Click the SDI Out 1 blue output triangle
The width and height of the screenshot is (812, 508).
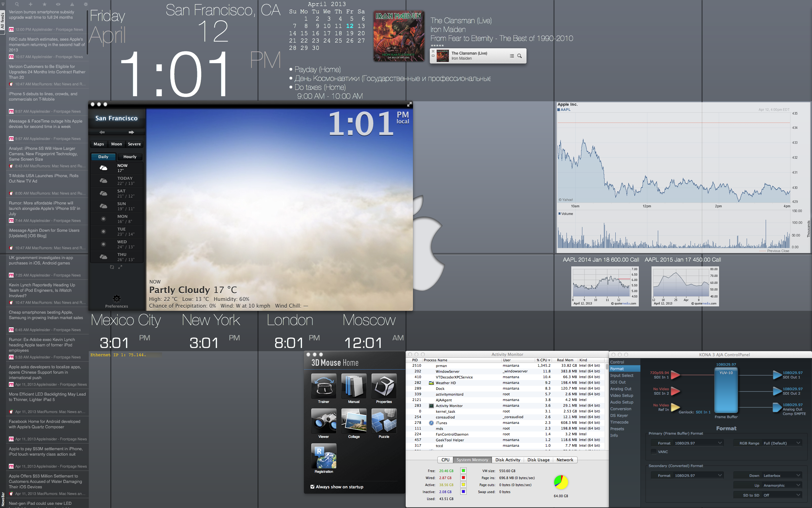coord(777,375)
